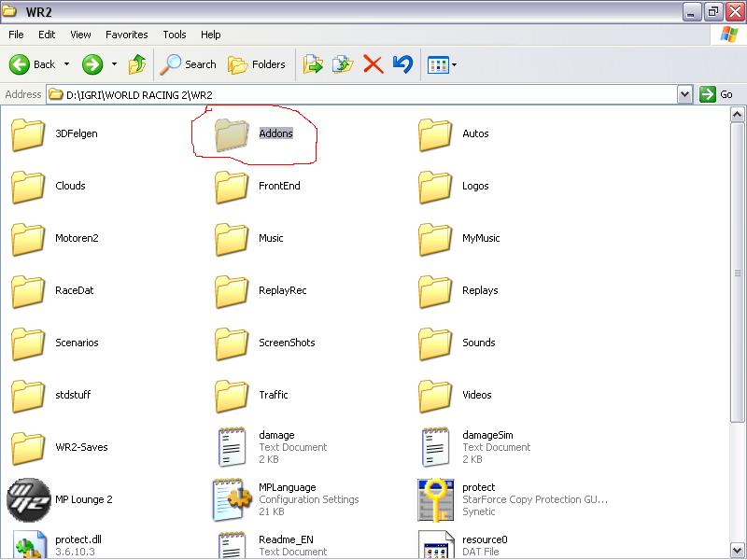747x560 pixels.
Task: Click the Move To folder icon
Action: pos(313,64)
